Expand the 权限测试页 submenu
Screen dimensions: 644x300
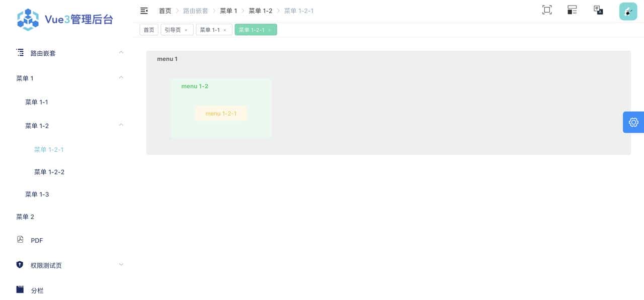[121, 265]
